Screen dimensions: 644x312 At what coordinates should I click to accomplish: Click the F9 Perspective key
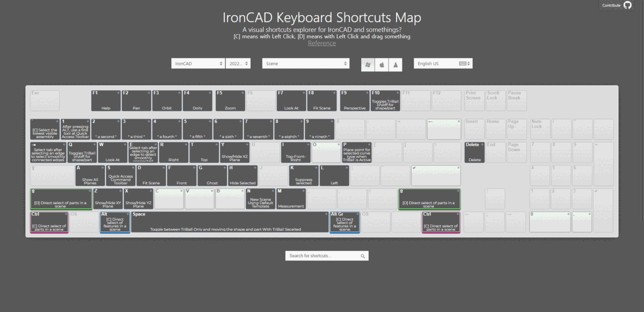click(x=355, y=101)
